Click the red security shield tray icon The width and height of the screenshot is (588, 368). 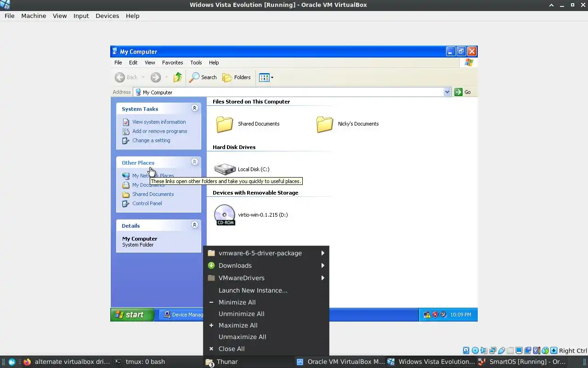click(x=435, y=315)
